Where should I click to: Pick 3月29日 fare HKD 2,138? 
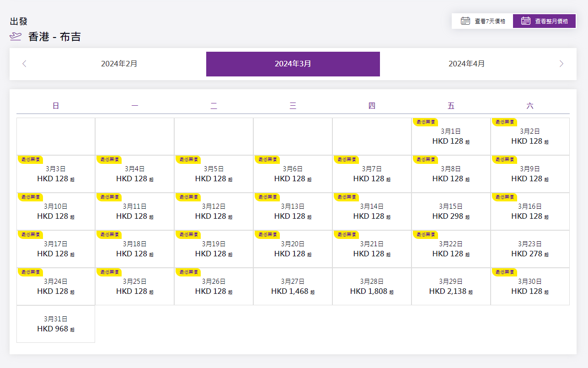point(451,287)
